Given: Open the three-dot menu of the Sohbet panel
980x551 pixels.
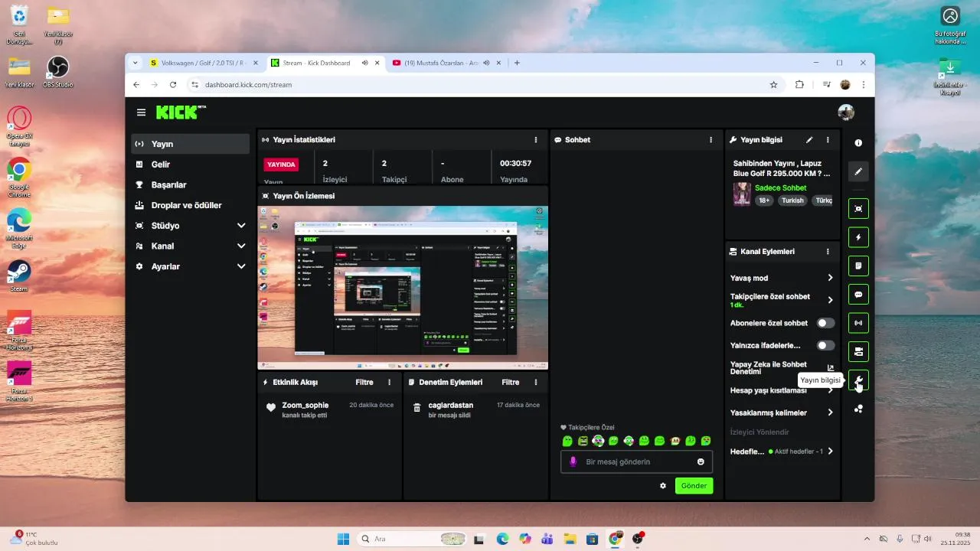Looking at the screenshot, I should point(710,140).
